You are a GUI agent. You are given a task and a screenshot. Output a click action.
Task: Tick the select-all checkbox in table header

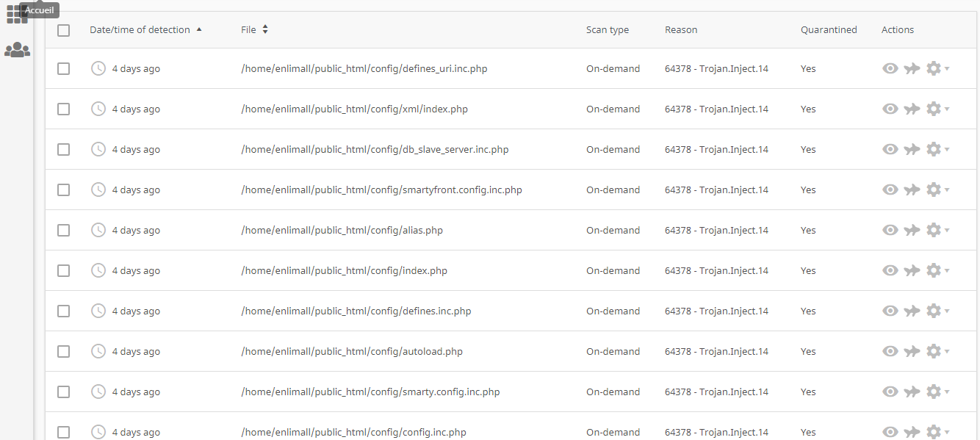pyautogui.click(x=63, y=30)
